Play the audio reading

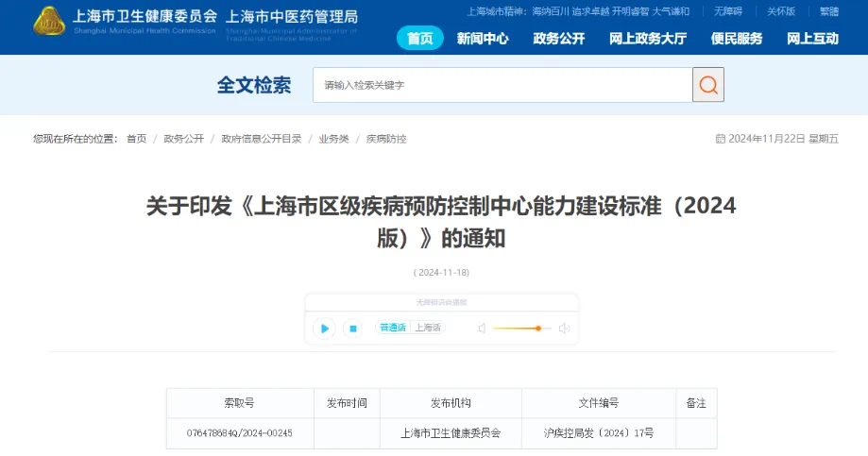click(324, 329)
